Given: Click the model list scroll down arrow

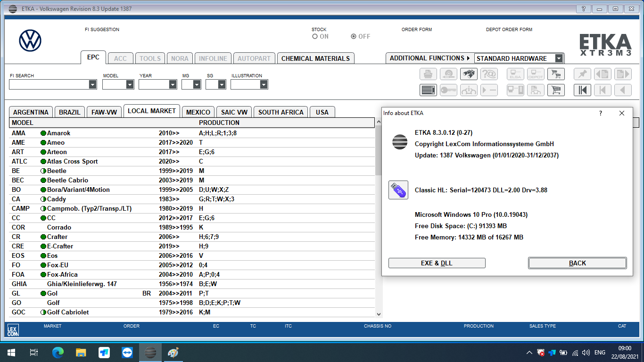Looking at the screenshot, I should click(379, 314).
